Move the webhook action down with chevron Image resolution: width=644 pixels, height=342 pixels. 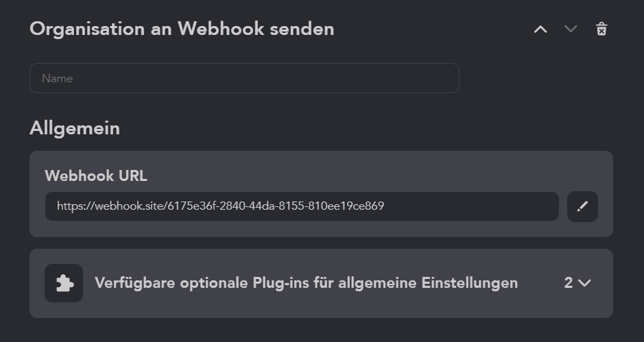point(571,29)
